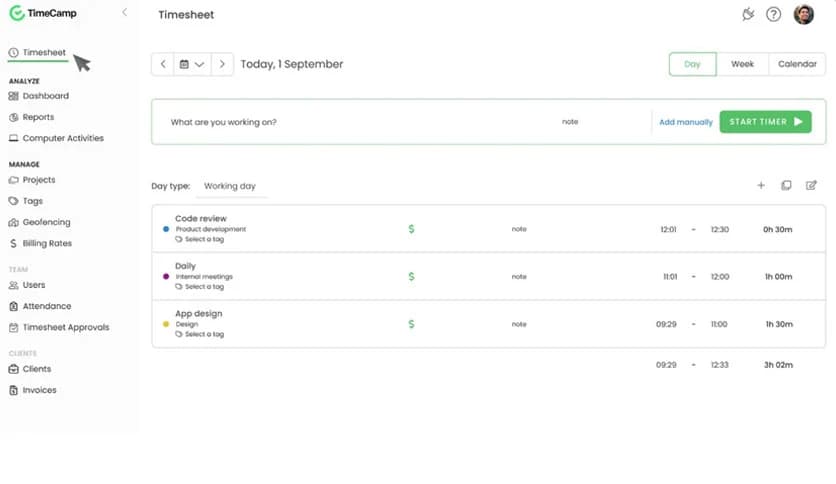This screenshot has width=836, height=484.
Task: Click the bulk edit pencil icon
Action: click(x=811, y=185)
